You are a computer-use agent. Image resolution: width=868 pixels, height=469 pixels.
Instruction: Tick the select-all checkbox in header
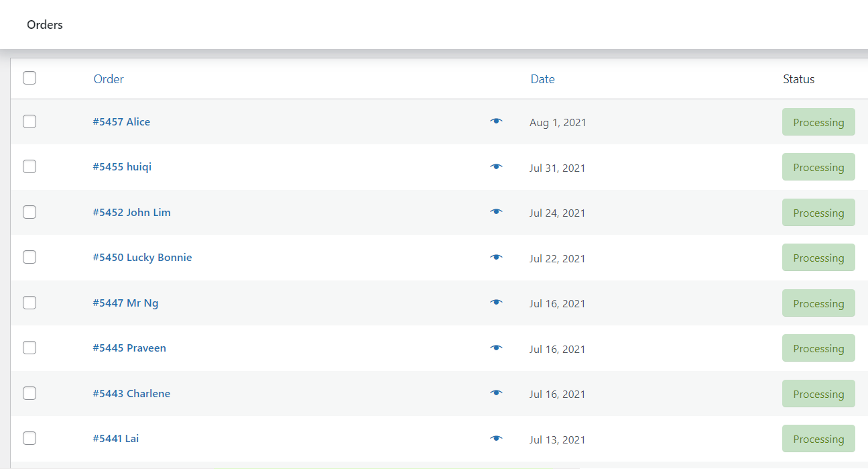29,78
